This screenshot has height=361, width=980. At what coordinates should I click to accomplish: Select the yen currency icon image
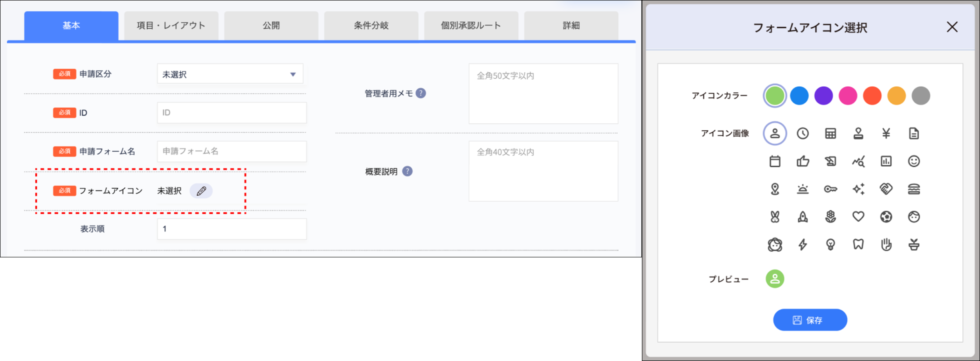point(886,133)
